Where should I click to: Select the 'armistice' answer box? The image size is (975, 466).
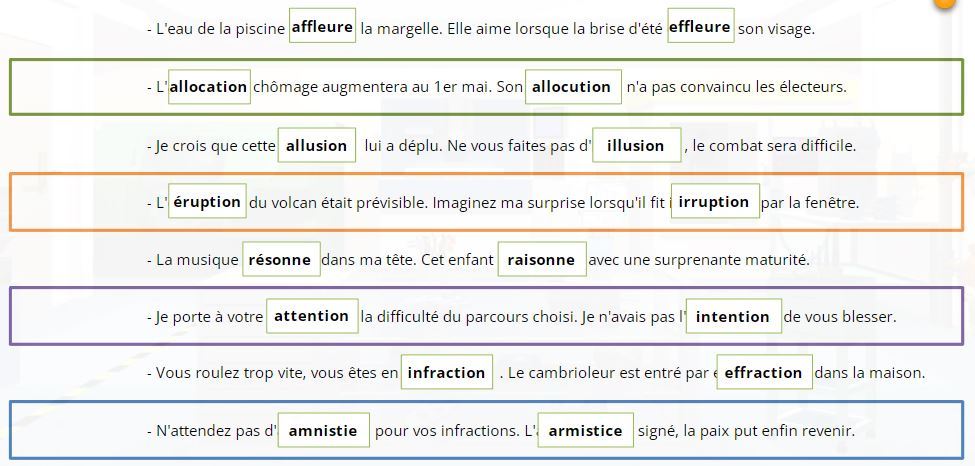586,430
